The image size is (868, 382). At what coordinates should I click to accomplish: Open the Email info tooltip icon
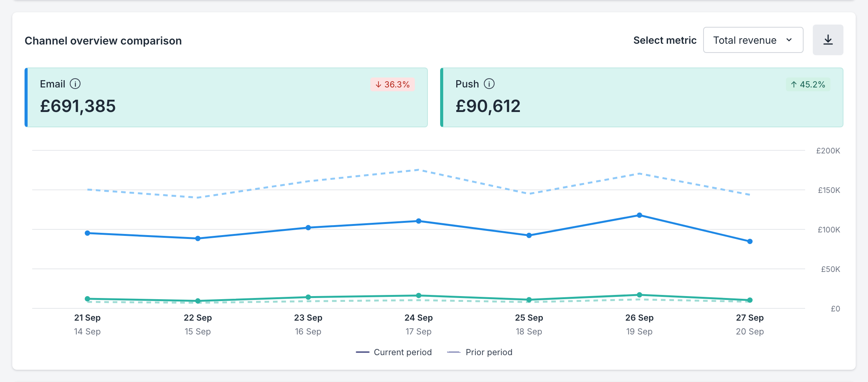click(75, 84)
